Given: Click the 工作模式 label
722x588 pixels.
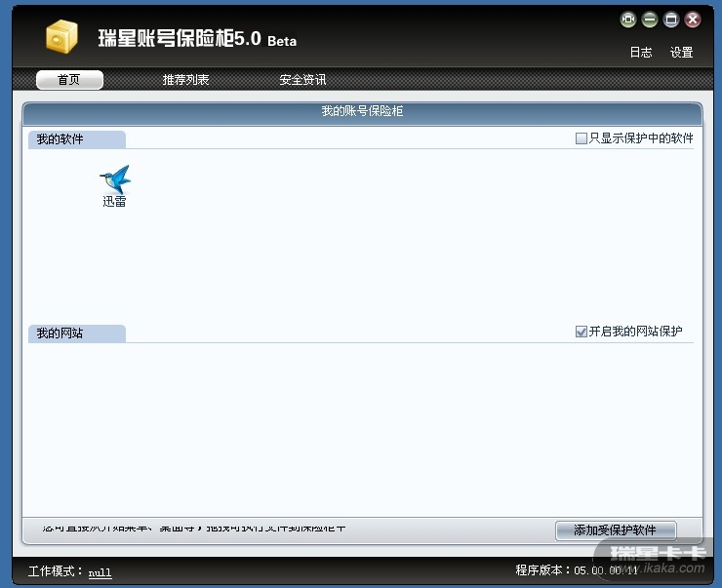Looking at the screenshot, I should click(56, 571).
